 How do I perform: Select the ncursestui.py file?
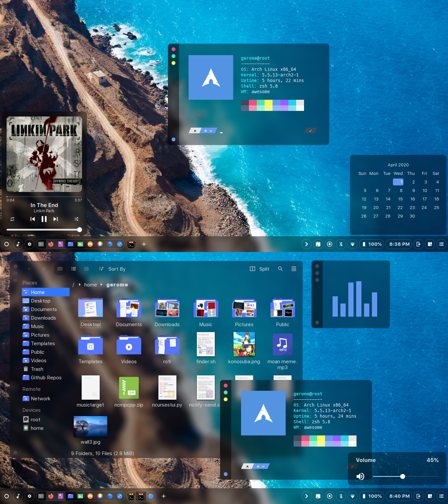pos(167,388)
